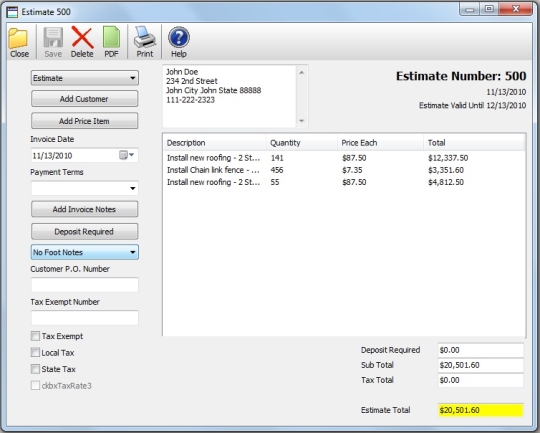The width and height of the screenshot is (540, 433).
Task: Click the ckbxTaxRate3 checkbox
Action: [35, 385]
